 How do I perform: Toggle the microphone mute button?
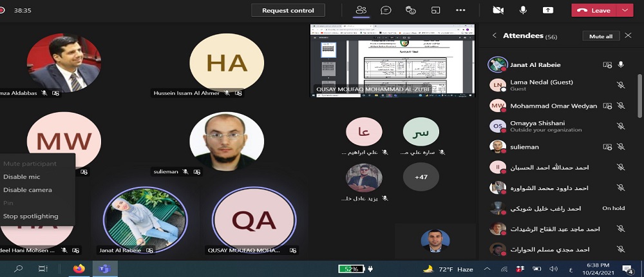(x=523, y=10)
